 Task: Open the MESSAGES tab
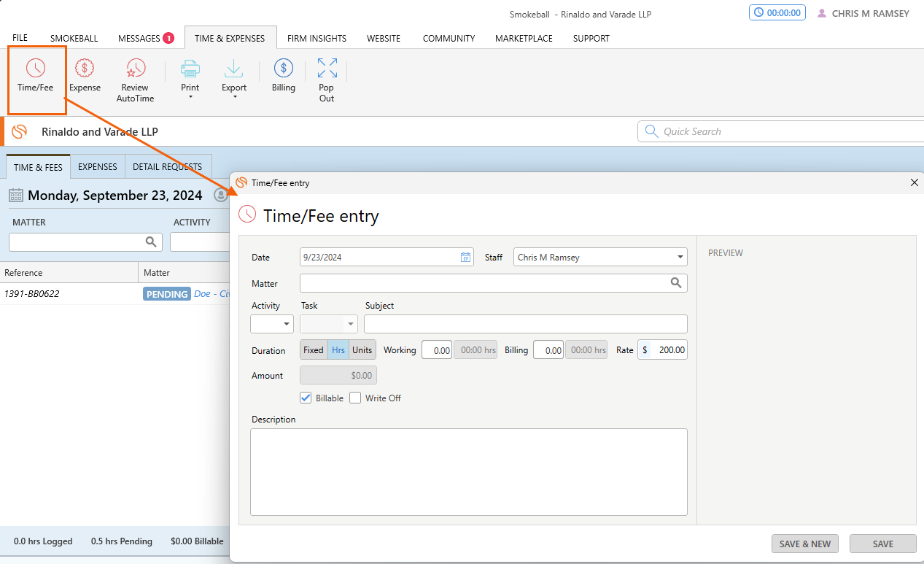139,38
